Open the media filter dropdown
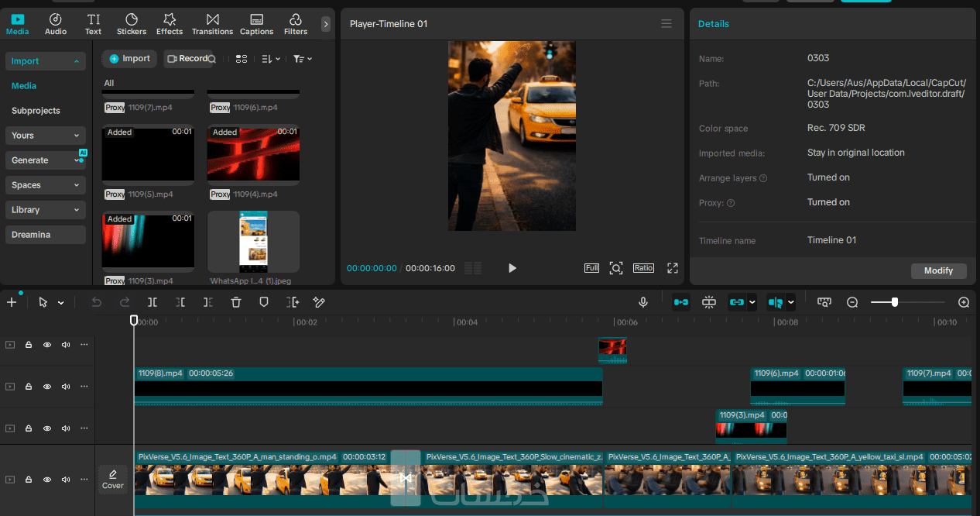Image resolution: width=980 pixels, height=516 pixels. coord(303,59)
